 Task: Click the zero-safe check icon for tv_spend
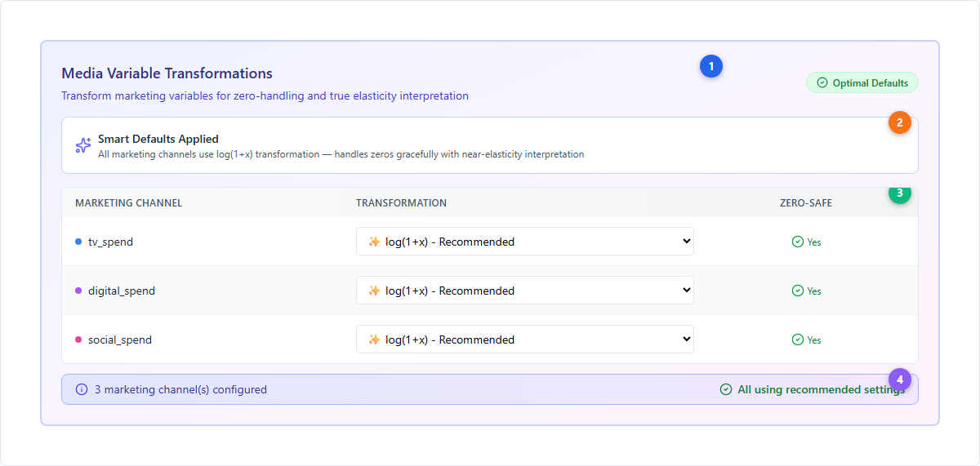[x=798, y=242]
